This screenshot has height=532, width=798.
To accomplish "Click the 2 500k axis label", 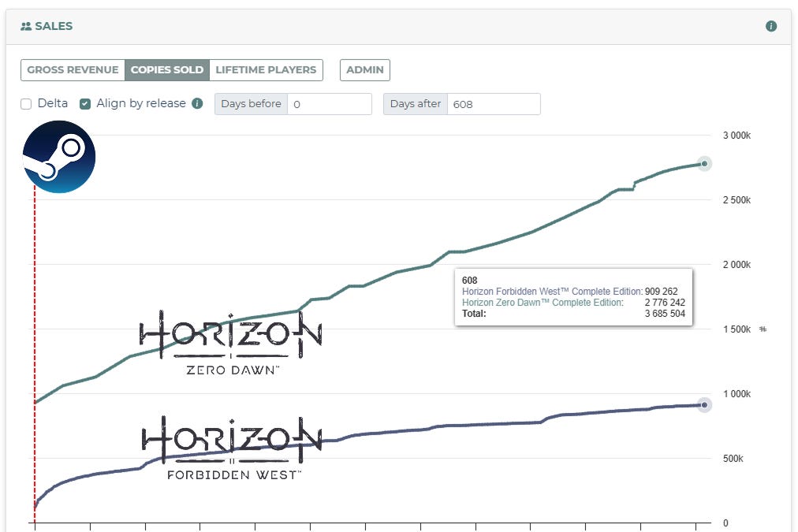I will [736, 200].
